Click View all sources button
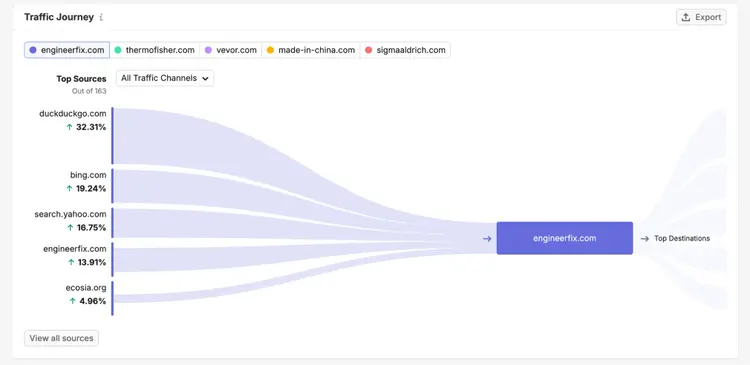The image size is (750, 365). [x=61, y=338]
